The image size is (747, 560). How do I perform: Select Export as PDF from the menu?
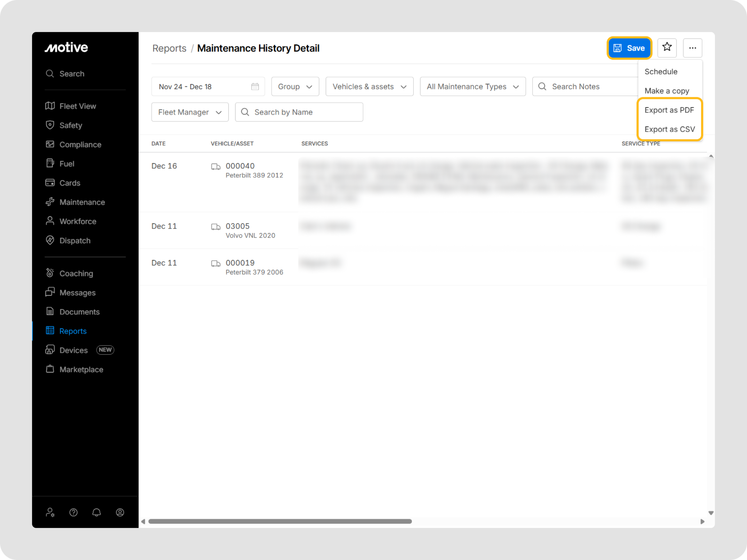coord(669,110)
